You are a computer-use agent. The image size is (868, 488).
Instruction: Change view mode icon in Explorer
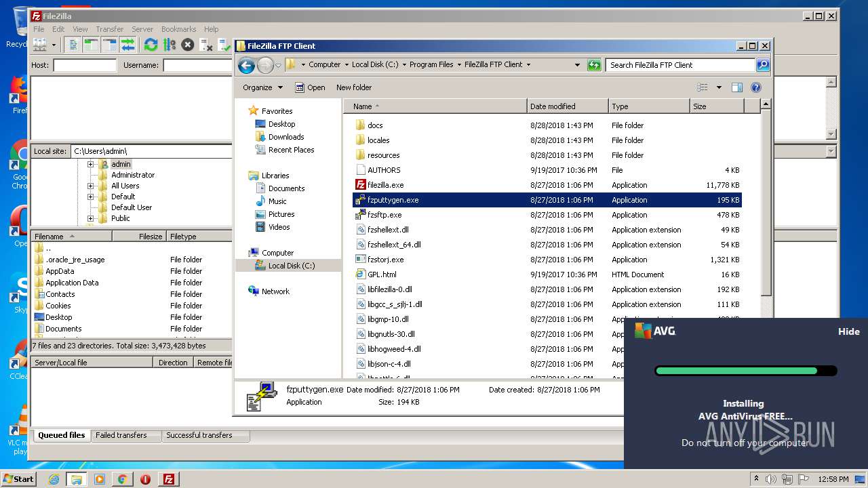point(703,87)
